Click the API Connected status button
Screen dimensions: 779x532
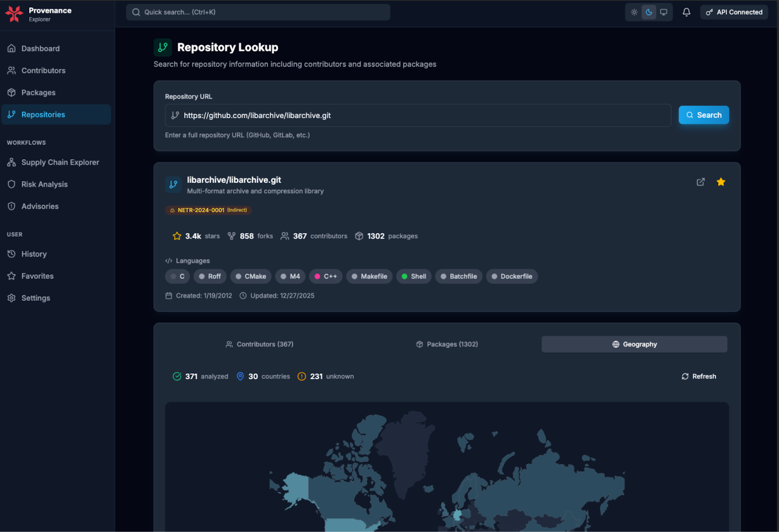pyautogui.click(x=734, y=12)
